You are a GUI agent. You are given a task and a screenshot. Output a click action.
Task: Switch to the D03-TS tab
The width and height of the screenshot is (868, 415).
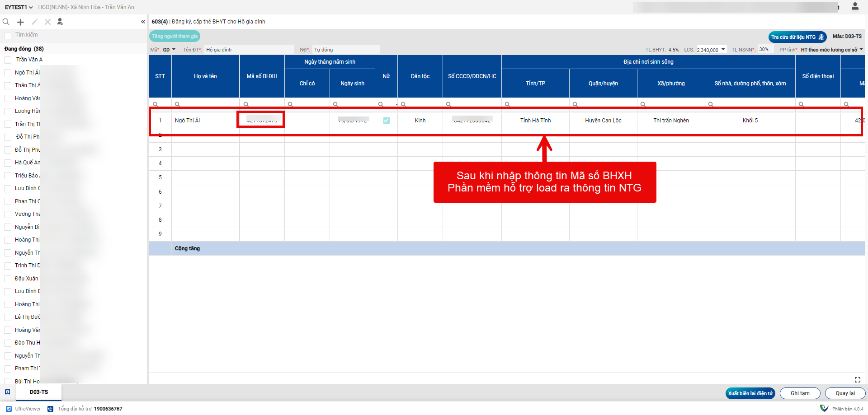39,392
